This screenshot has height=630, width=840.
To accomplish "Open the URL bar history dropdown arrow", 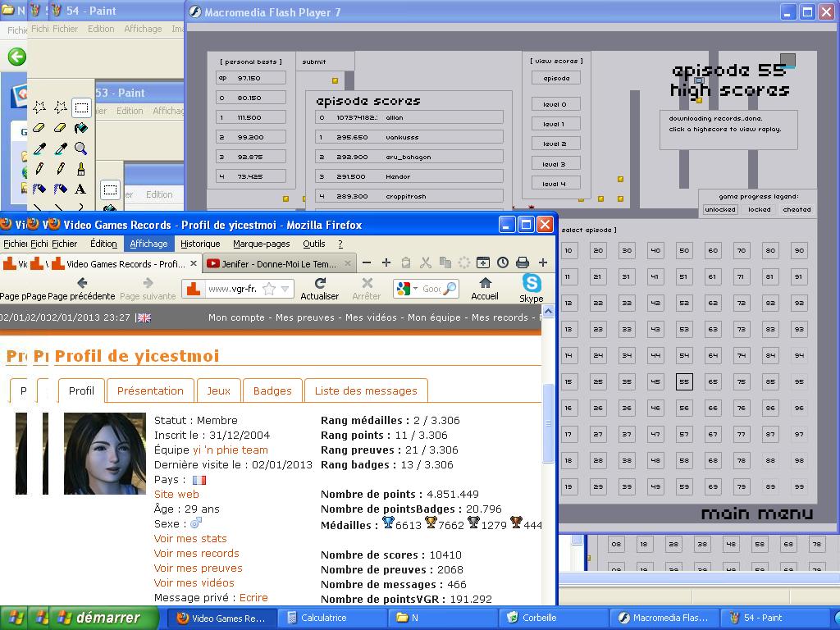I will pyautogui.click(x=285, y=289).
